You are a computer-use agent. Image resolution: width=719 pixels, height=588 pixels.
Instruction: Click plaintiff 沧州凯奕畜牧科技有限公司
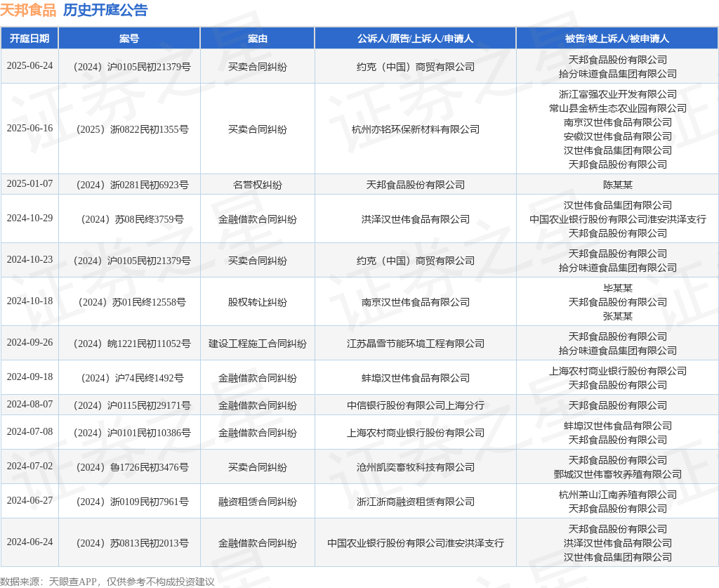416,467
